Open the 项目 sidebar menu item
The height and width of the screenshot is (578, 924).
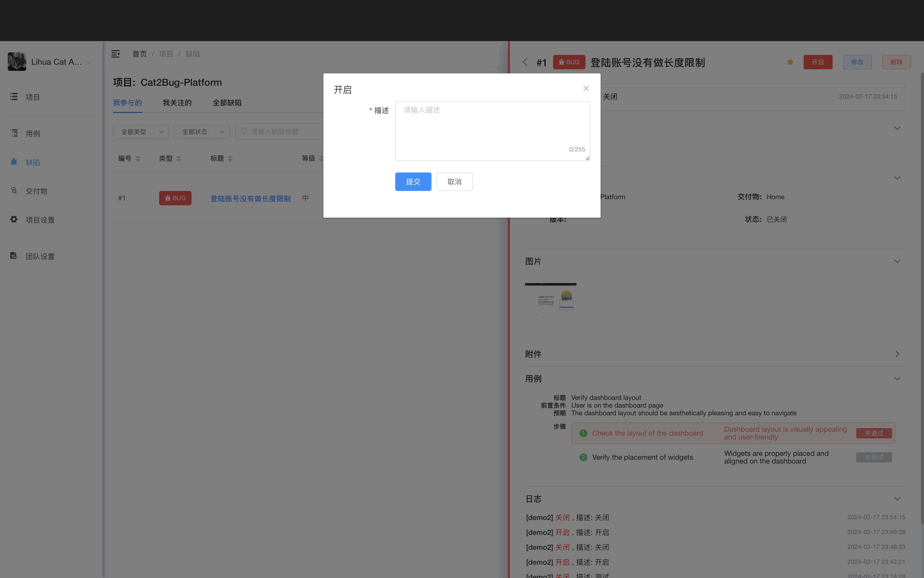51,97
